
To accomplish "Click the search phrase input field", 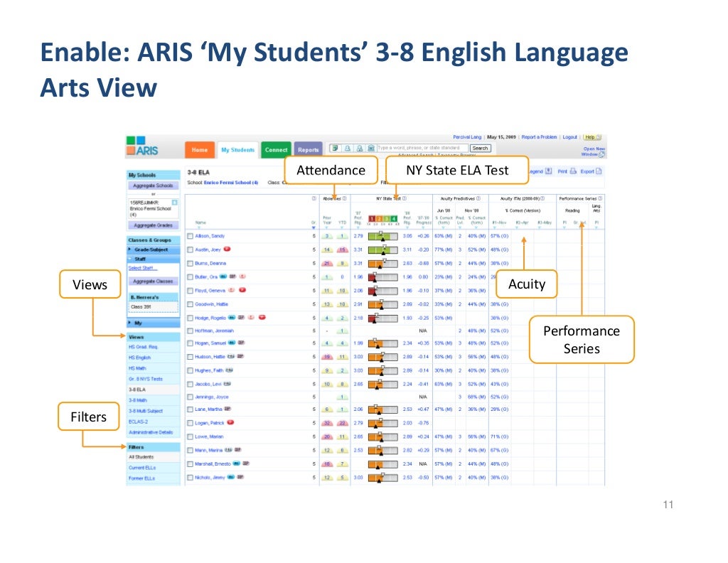I will [x=422, y=148].
